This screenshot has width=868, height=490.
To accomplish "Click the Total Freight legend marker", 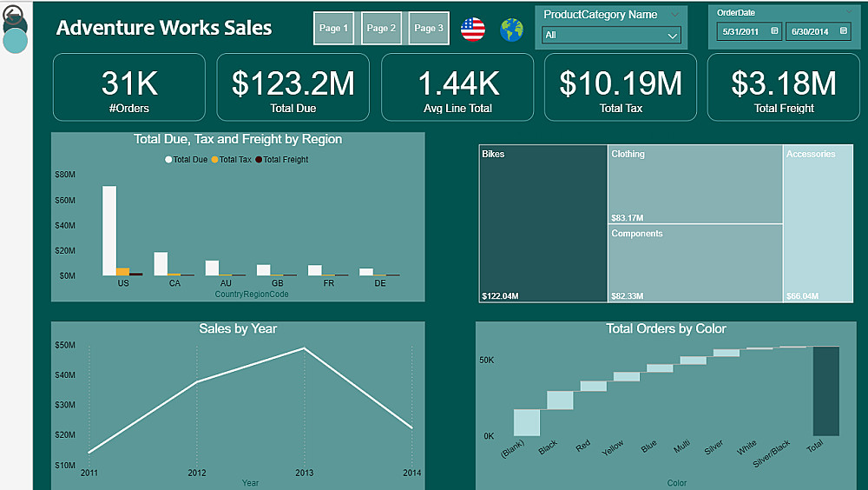I will (x=258, y=160).
